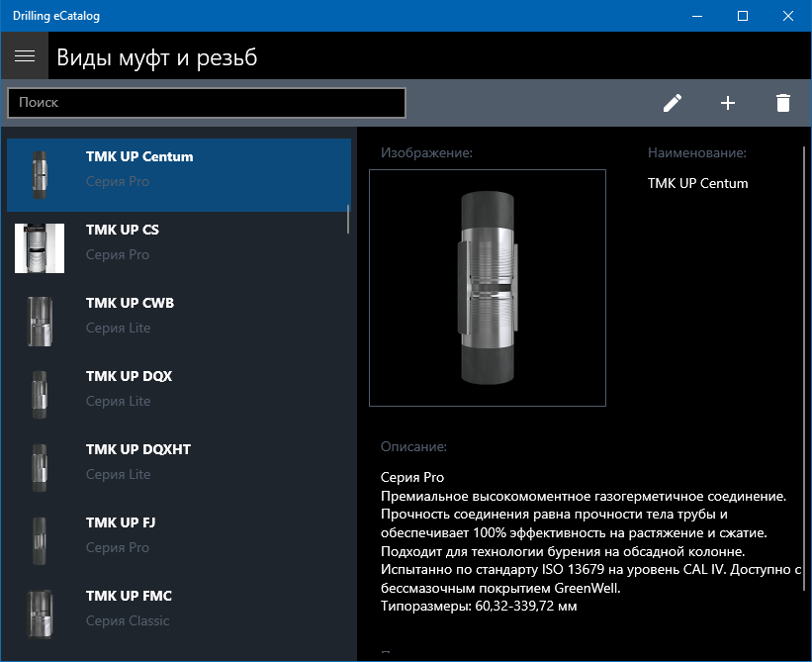Minimize the Drilling eCatalog window
812x662 pixels.
tap(697, 16)
